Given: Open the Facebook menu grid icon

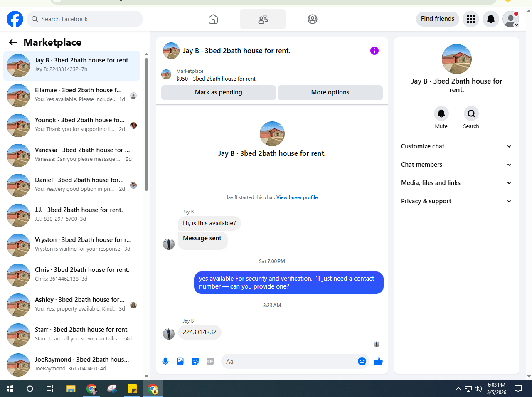Looking at the screenshot, I should pyautogui.click(x=471, y=19).
